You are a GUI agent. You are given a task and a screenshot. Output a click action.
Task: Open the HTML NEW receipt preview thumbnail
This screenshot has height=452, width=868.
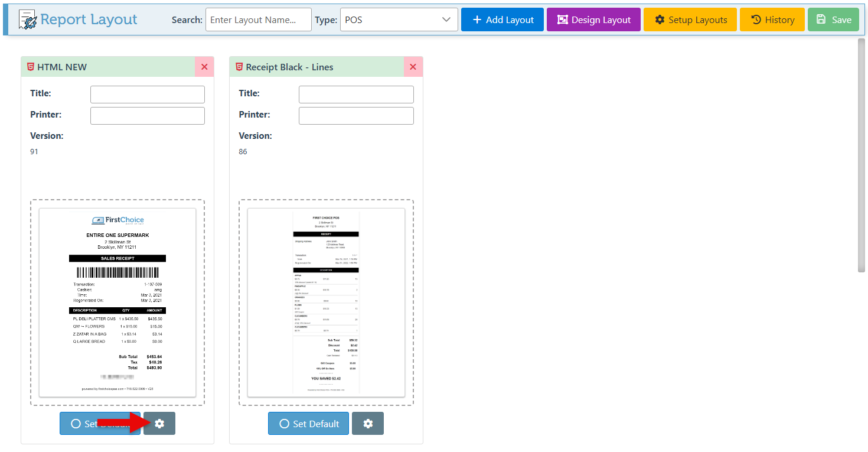(x=117, y=303)
